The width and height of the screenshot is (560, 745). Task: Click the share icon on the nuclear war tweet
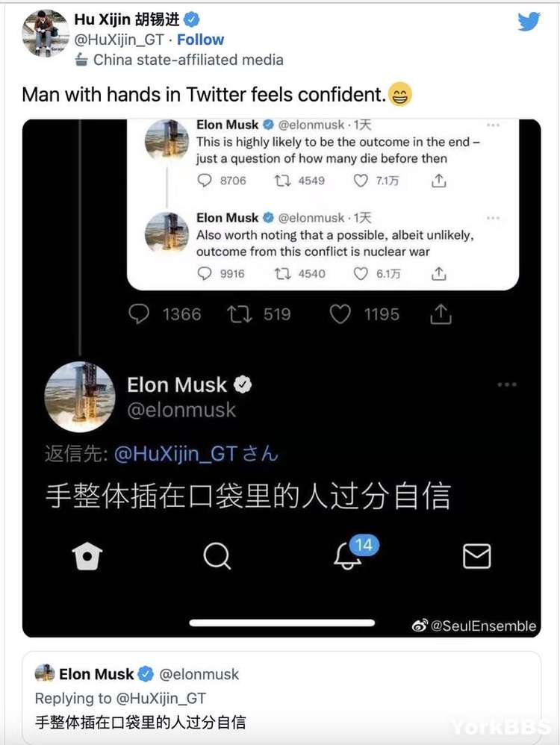pyautogui.click(x=438, y=274)
